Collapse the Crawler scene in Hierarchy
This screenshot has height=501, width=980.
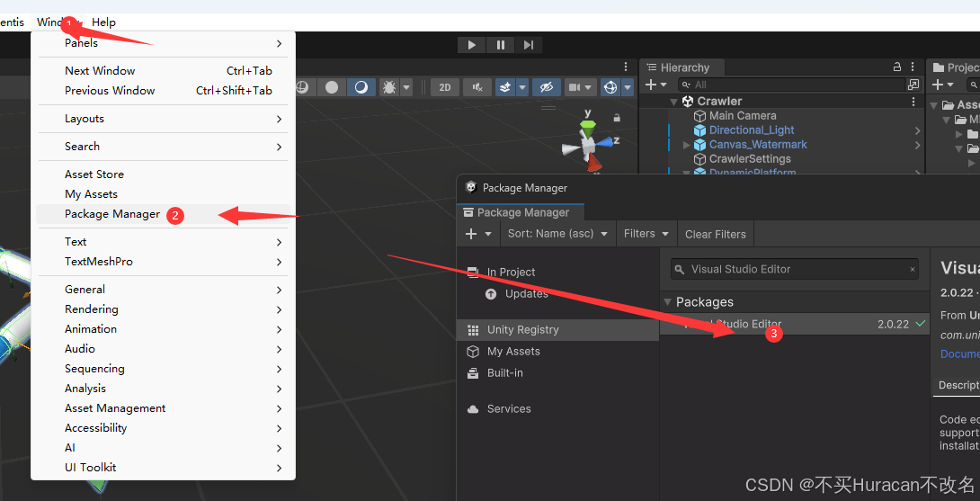point(673,102)
